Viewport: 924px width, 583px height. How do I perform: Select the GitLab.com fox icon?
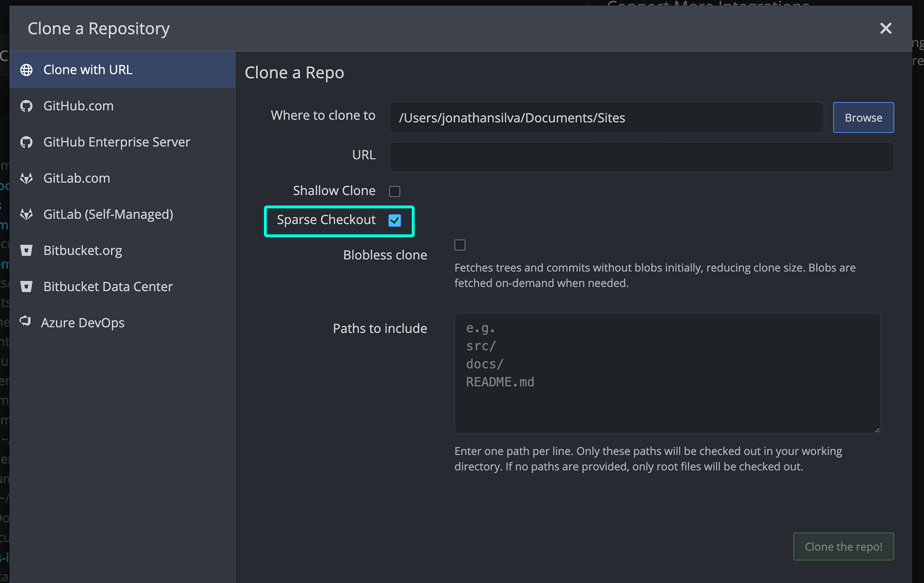(26, 178)
